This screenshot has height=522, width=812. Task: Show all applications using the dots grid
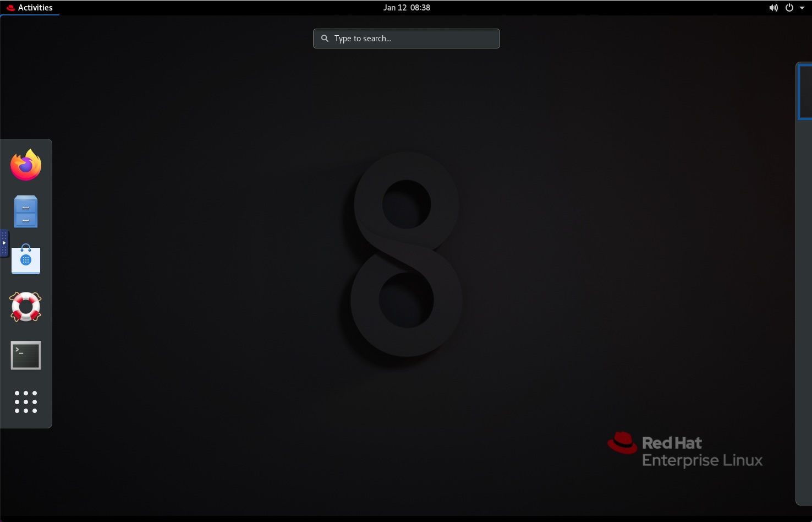tap(26, 402)
